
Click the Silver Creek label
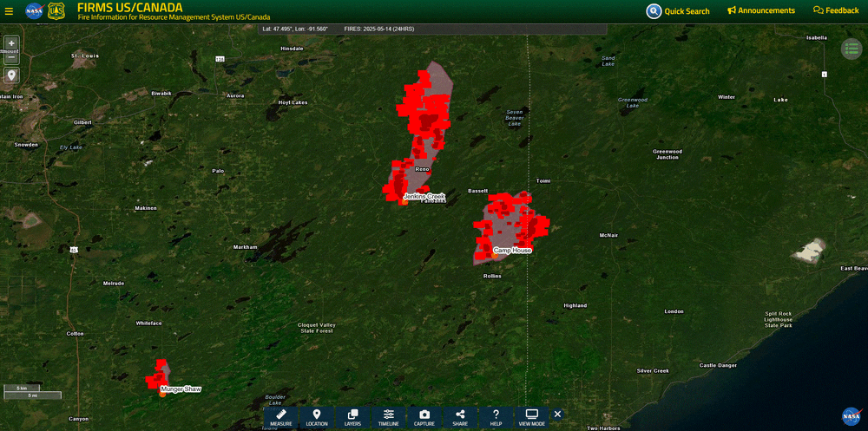[653, 370]
